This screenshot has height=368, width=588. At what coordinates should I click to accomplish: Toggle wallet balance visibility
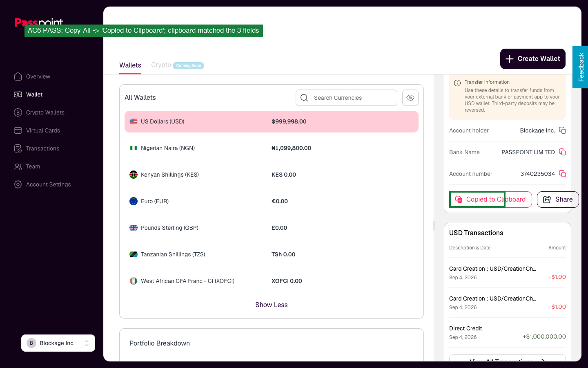coord(410,98)
